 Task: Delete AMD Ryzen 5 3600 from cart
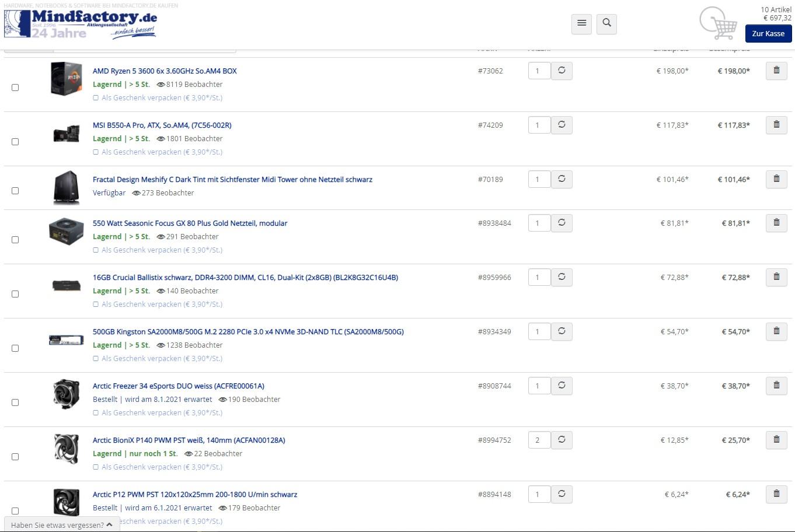(x=776, y=71)
